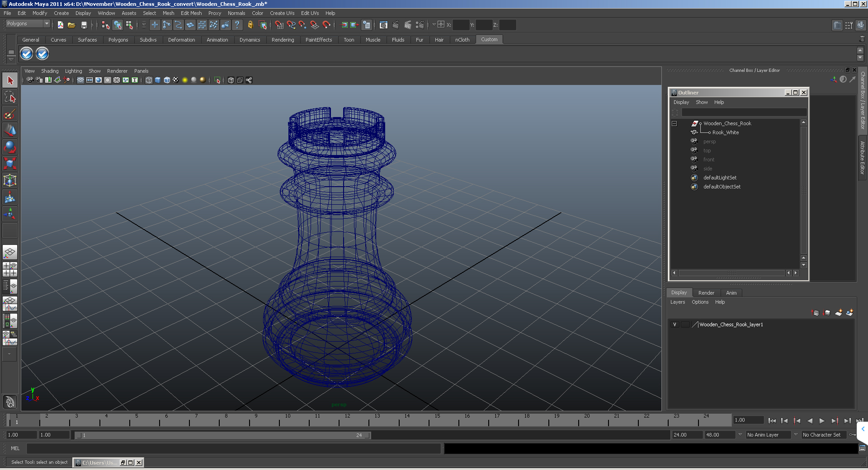Image resolution: width=868 pixels, height=470 pixels.
Task: Click second blue checkmark shelf button
Action: (42, 54)
